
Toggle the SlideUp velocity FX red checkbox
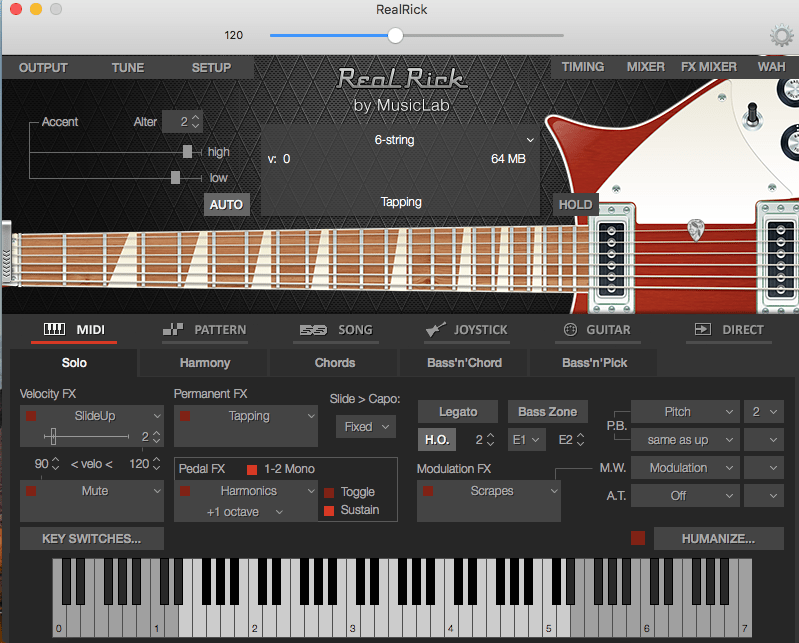click(31, 416)
